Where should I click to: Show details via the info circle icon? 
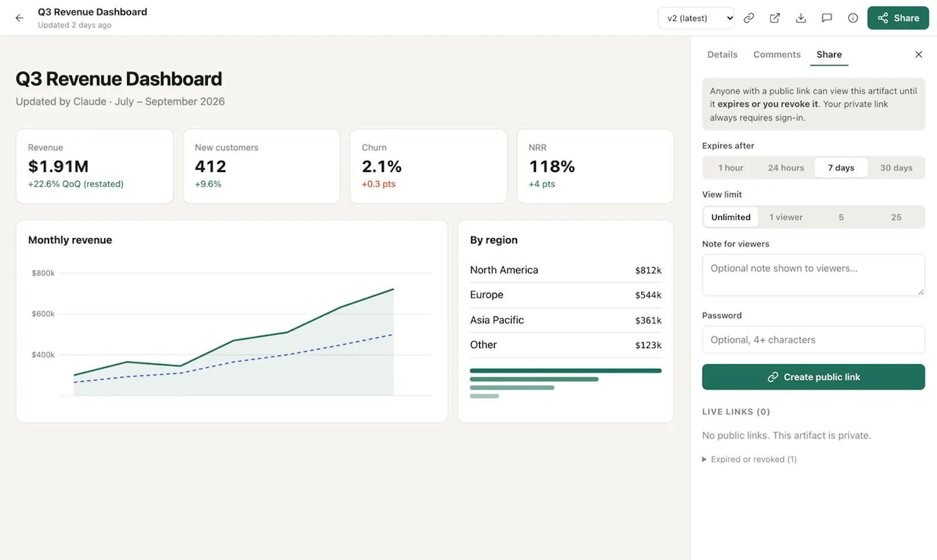click(x=853, y=18)
